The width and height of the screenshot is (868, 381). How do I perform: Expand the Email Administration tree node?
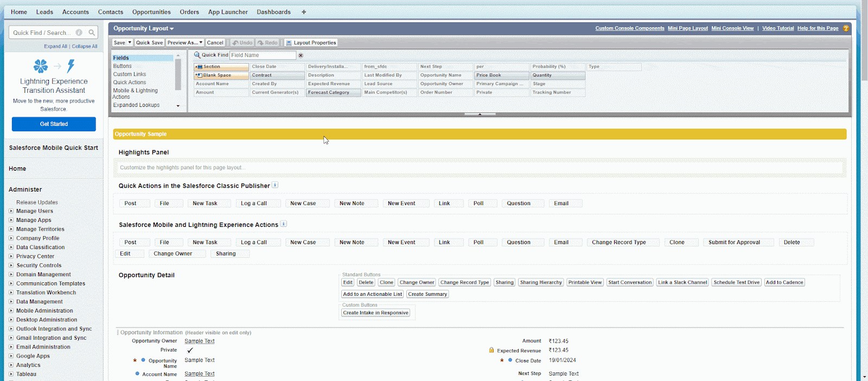(x=11, y=347)
